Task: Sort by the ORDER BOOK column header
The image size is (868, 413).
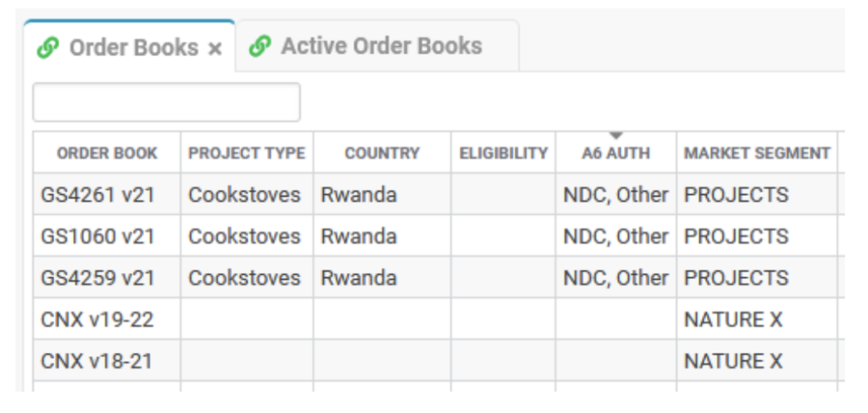Action: tap(107, 153)
